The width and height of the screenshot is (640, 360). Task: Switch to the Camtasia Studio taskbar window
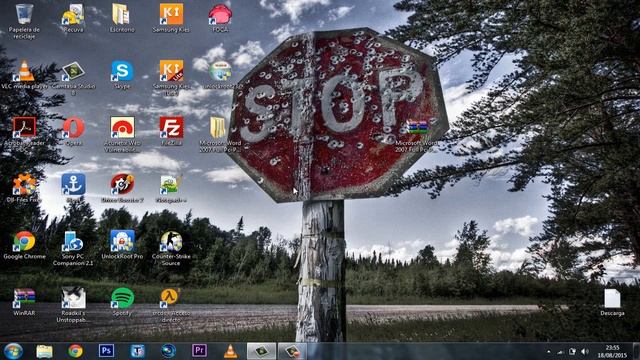[261, 351]
